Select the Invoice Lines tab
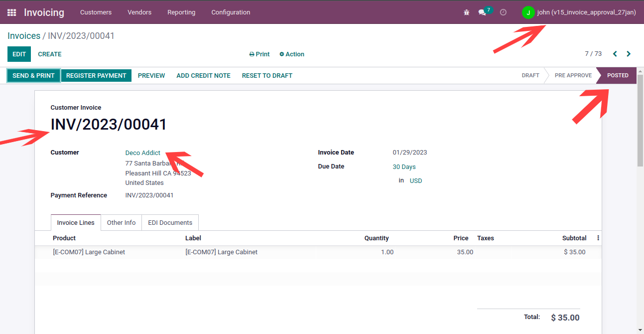The image size is (644, 334). [x=76, y=223]
